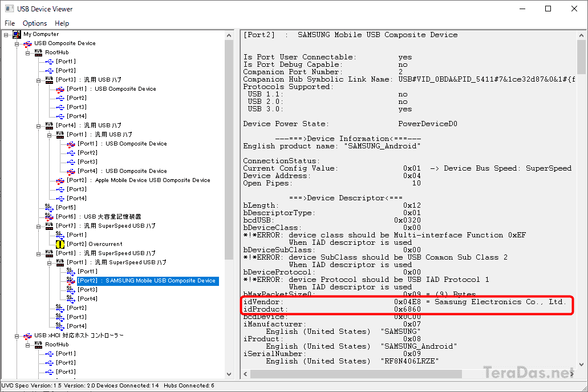Click the serial number "RF8N406LRZE" text
Viewport: 588px width, 392px height.
tap(409, 361)
